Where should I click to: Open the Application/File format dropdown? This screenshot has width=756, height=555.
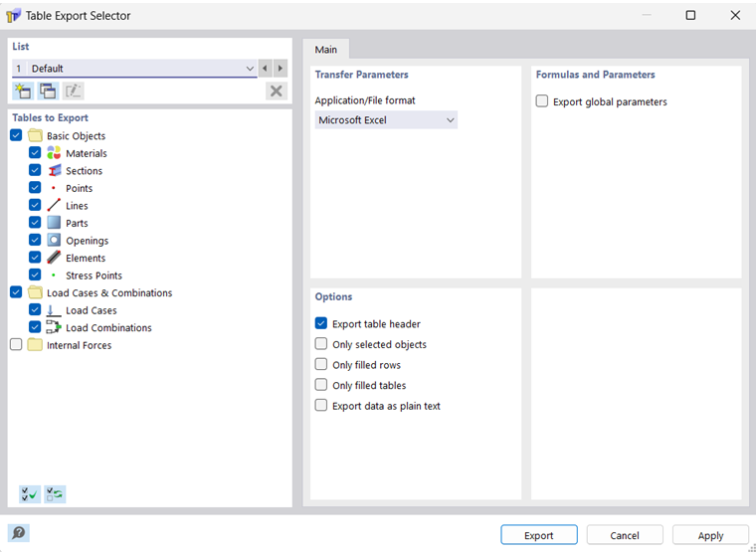pyautogui.click(x=386, y=120)
